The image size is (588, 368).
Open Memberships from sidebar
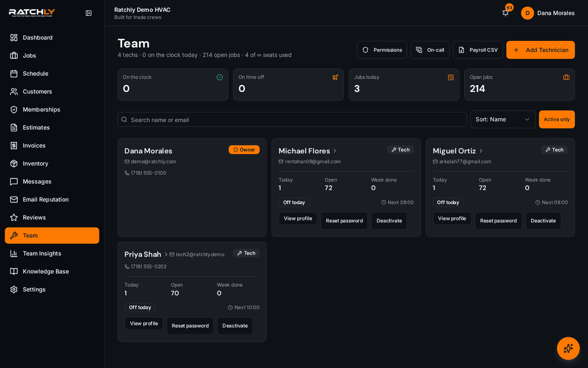(x=52, y=110)
